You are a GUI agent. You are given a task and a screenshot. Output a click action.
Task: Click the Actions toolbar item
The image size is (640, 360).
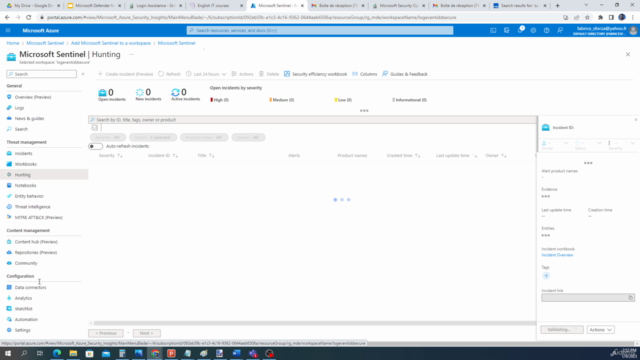coord(242,74)
